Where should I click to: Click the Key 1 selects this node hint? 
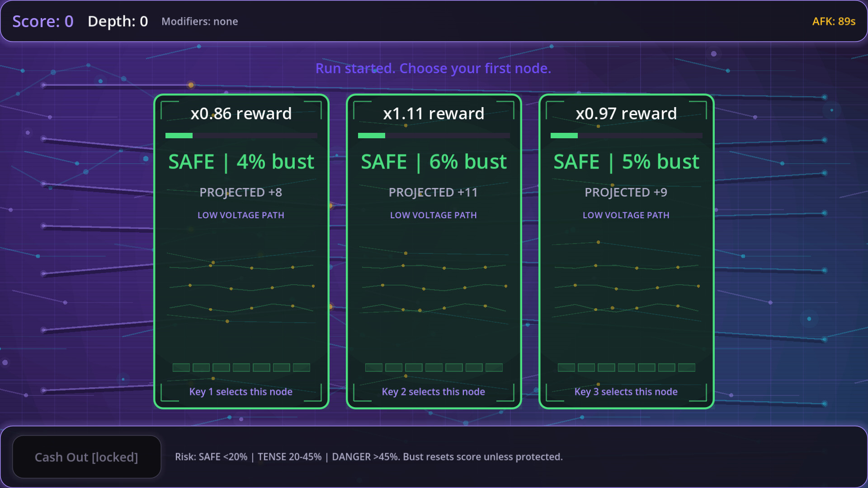tap(241, 392)
